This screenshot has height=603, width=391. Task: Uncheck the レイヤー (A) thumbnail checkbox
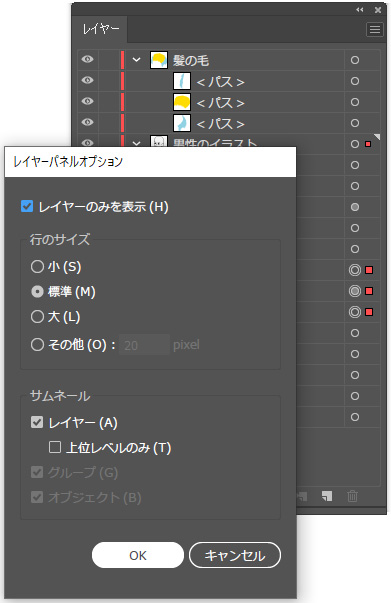(x=37, y=422)
